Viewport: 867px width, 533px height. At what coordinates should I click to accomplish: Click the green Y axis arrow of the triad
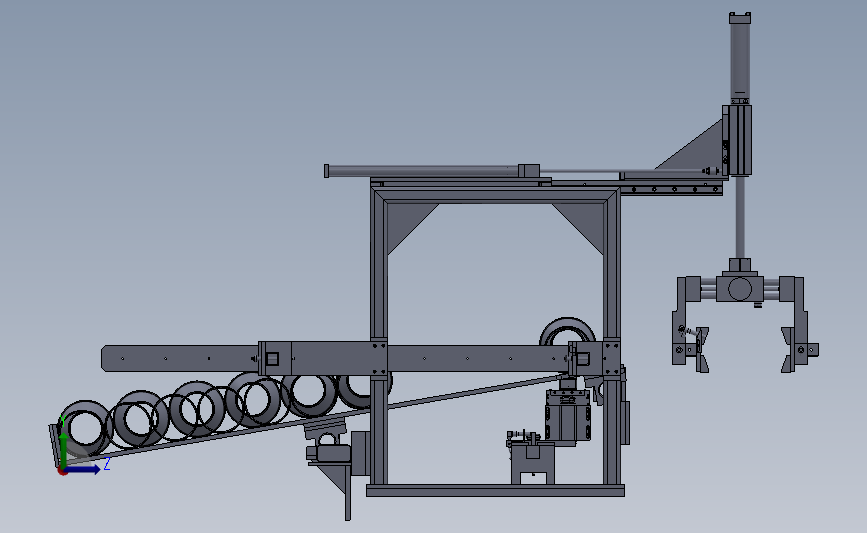point(64,449)
